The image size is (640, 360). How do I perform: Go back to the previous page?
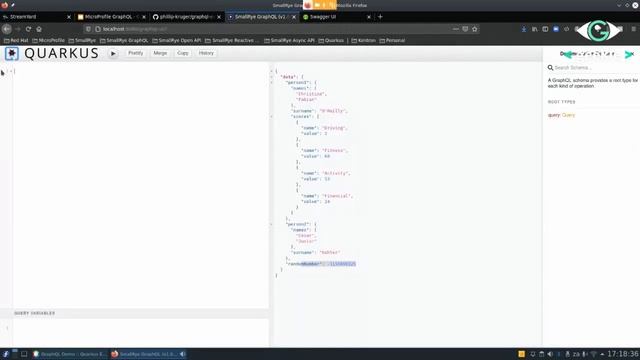tap(7, 29)
